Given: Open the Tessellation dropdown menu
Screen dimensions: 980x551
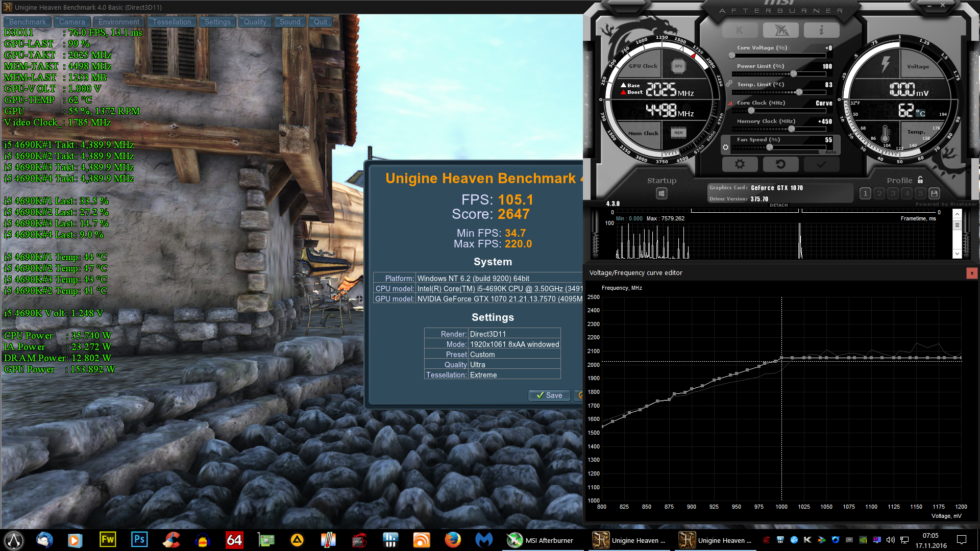Looking at the screenshot, I should click(x=171, y=22).
